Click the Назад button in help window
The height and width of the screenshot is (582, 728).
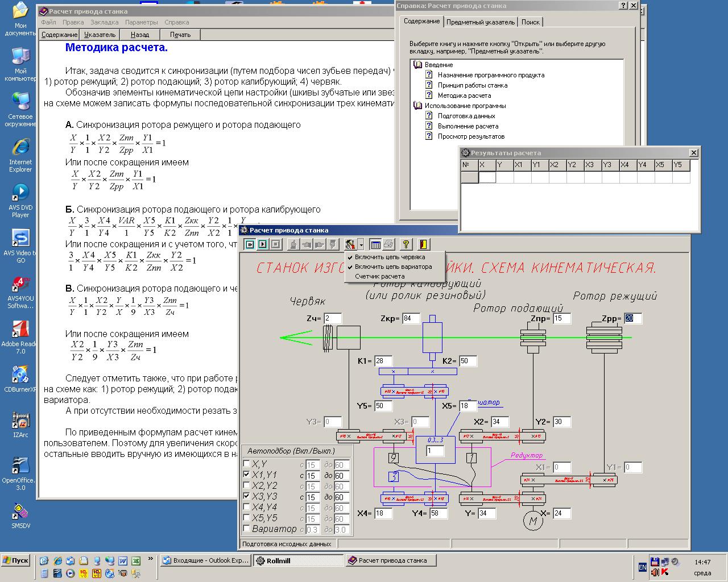pos(140,35)
